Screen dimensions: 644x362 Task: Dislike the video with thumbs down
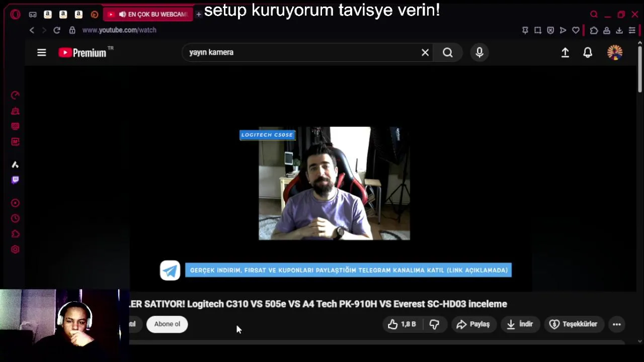(x=435, y=324)
